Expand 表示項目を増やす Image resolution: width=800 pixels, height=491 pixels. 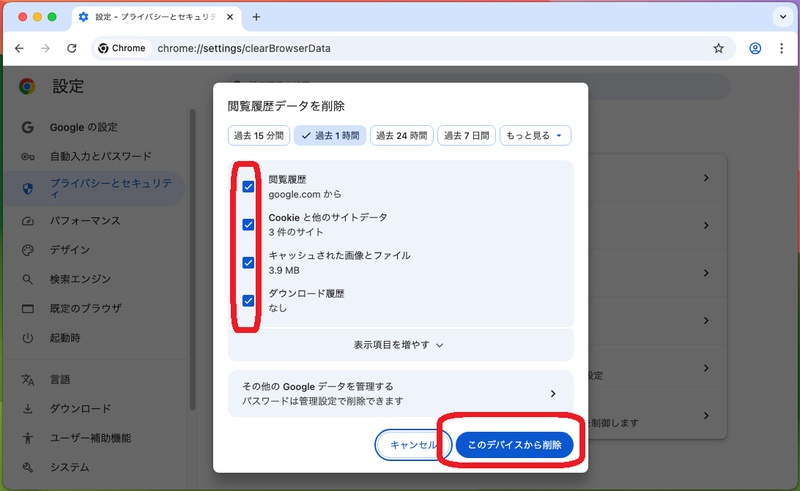(x=401, y=345)
